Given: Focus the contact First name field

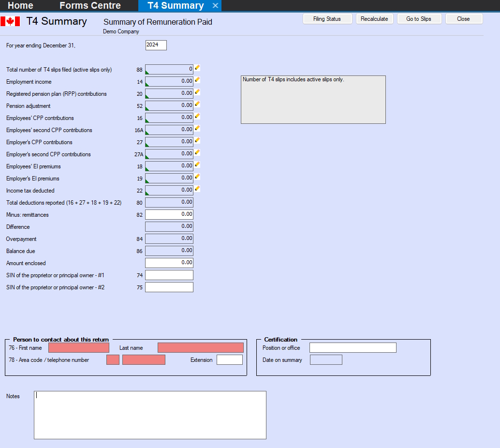Looking at the screenshot, I should coord(79,348).
